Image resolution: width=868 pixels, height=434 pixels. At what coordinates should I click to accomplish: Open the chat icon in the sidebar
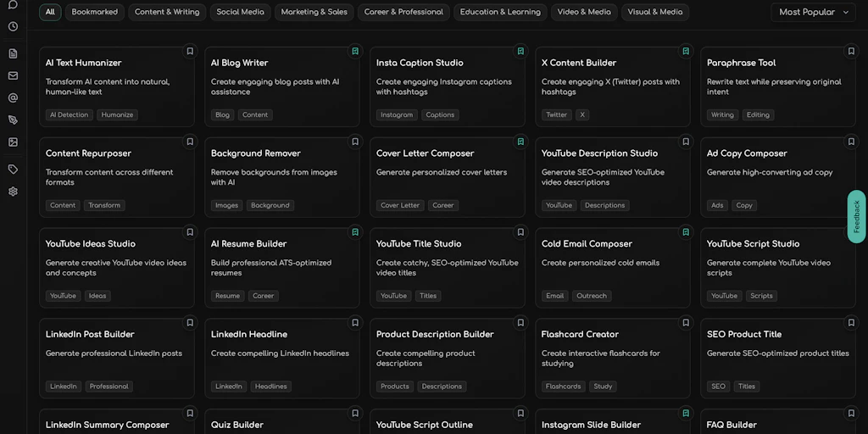14,5
